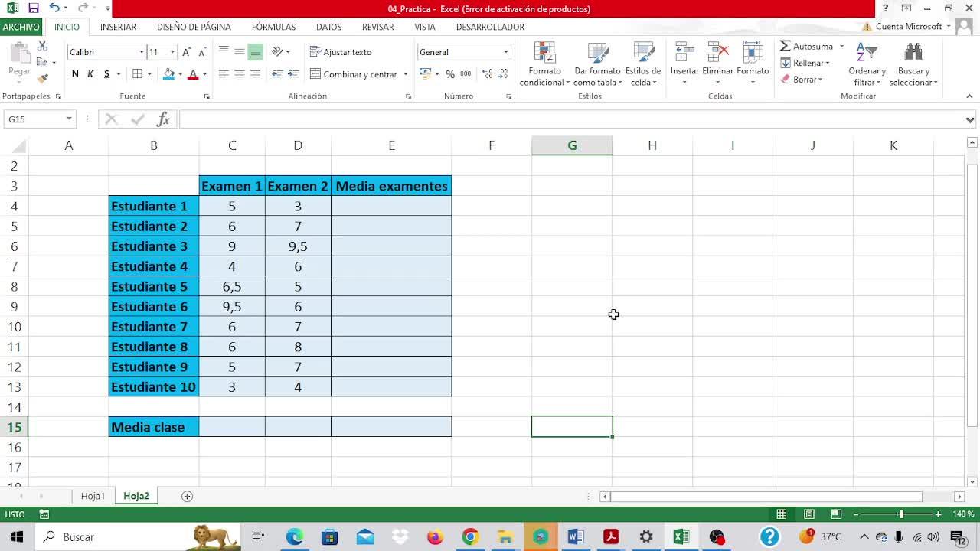Toggle align text left

point(224,74)
